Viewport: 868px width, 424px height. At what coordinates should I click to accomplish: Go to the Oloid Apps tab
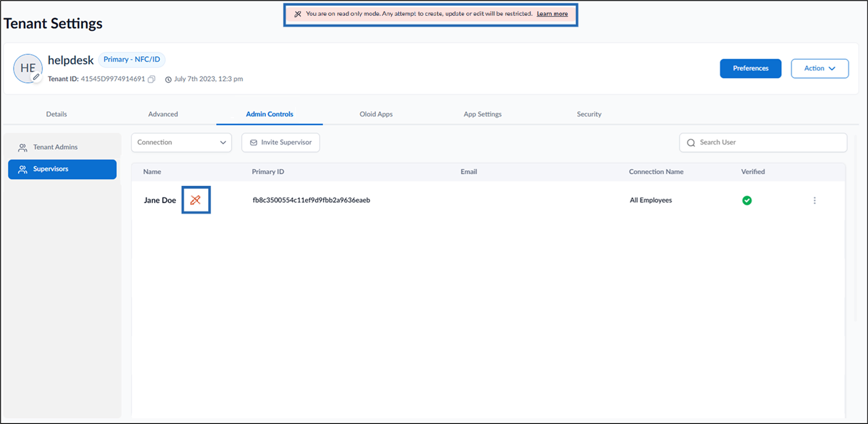(376, 114)
